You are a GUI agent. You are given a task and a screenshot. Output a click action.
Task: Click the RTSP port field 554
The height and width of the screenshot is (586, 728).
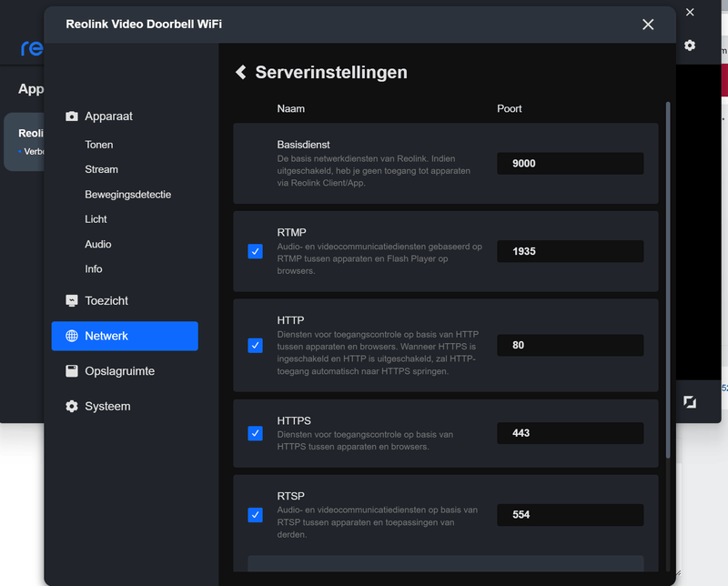(x=570, y=515)
